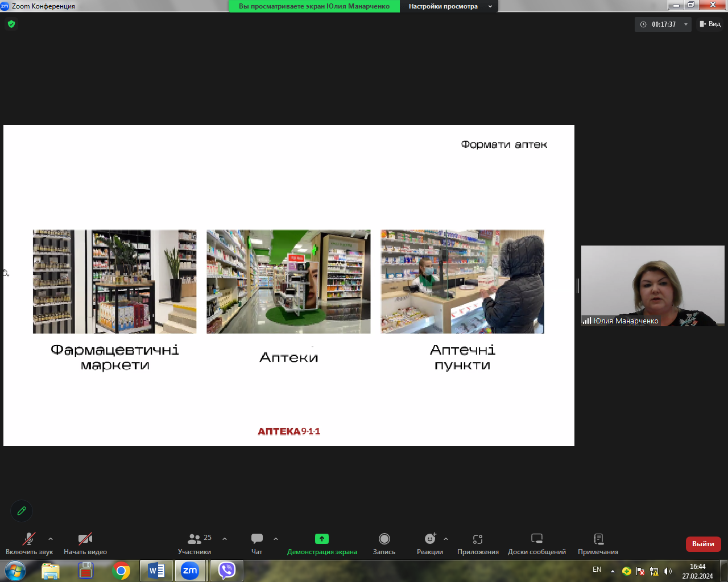This screenshot has width=728, height=582.
Task: Open the Реакции reactions smiley icon
Action: [x=430, y=538]
